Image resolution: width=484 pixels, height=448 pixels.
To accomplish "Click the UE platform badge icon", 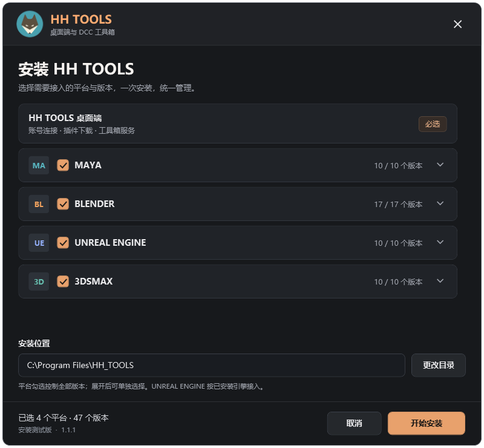I will point(39,243).
